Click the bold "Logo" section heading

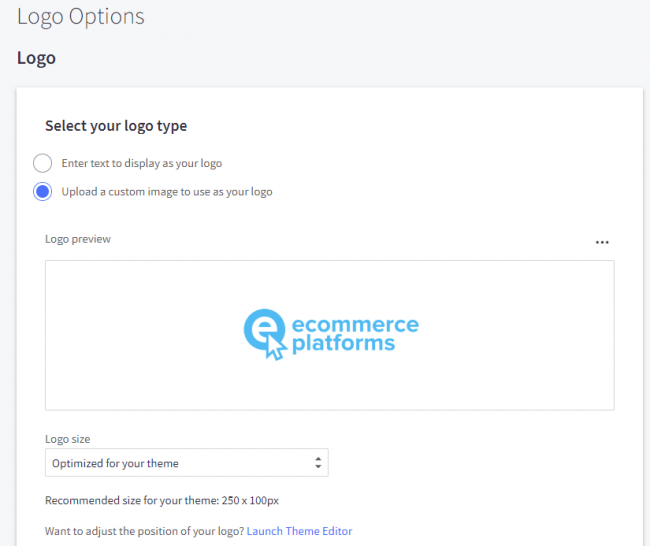click(36, 58)
